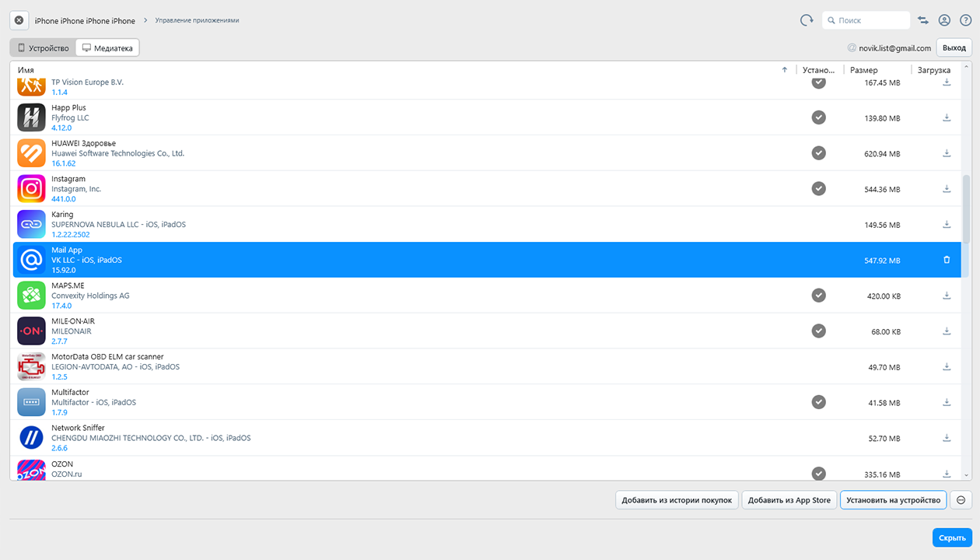
Task: Click the download icon for Happ Plus
Action: click(x=947, y=118)
